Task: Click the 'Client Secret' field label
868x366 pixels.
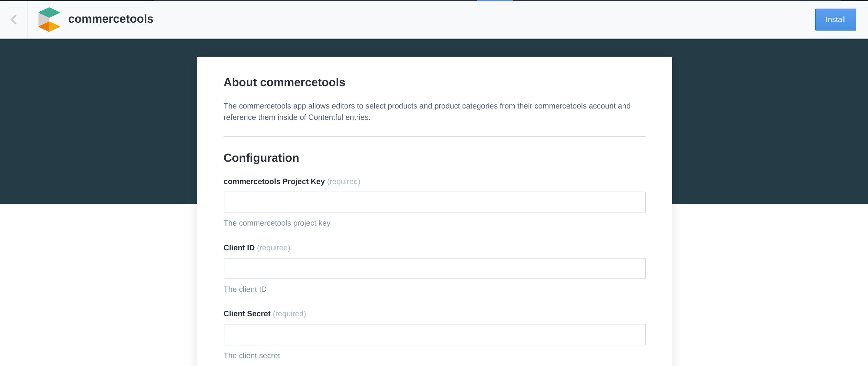Action: click(247, 314)
